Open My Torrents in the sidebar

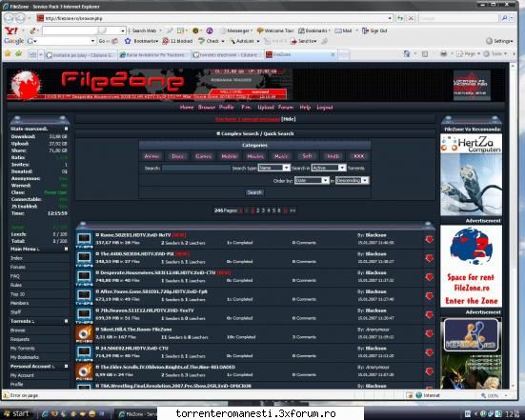click(x=23, y=349)
